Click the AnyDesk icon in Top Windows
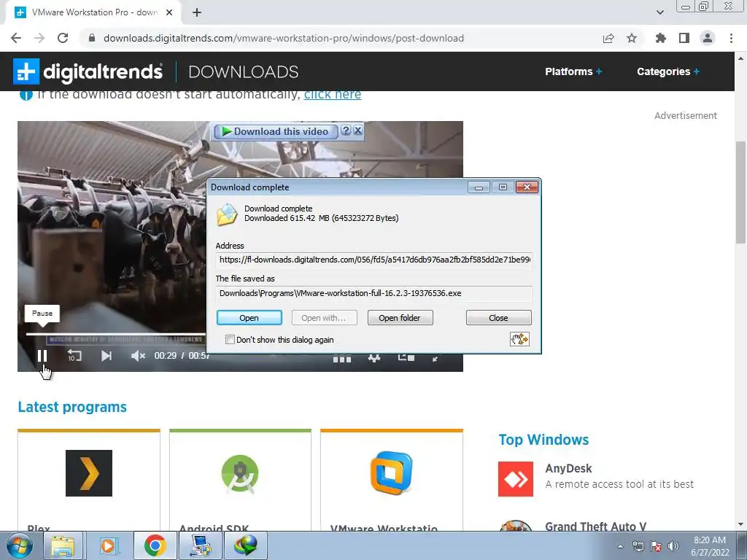The image size is (747, 560). tap(516, 479)
